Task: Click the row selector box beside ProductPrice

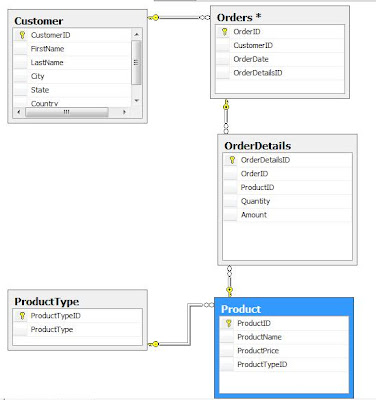Action: point(227,350)
